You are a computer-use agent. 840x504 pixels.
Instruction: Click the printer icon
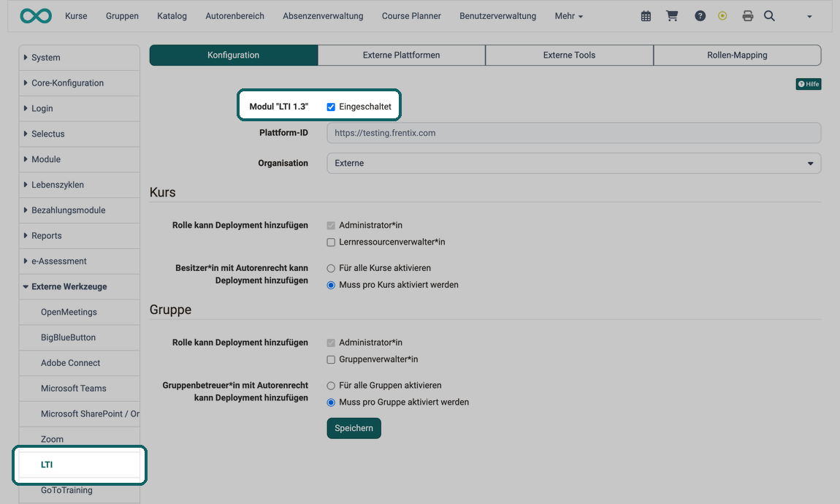click(748, 16)
